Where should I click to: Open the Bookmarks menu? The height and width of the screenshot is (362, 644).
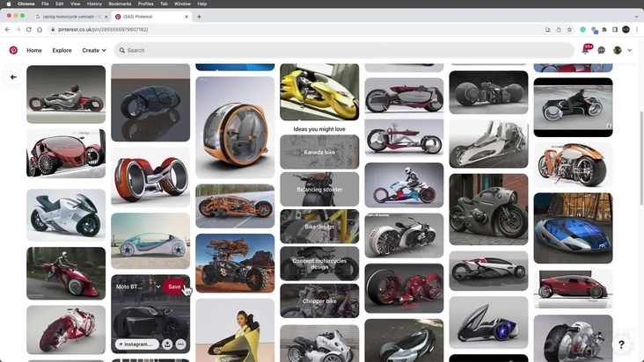coord(120,4)
